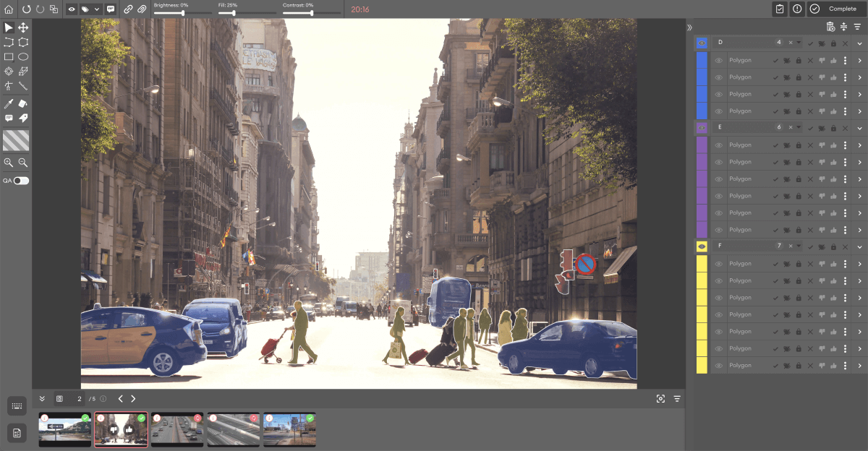The image size is (868, 451).
Task: Select the fourth filmstrip thumbnail
Action: pyautogui.click(x=233, y=429)
